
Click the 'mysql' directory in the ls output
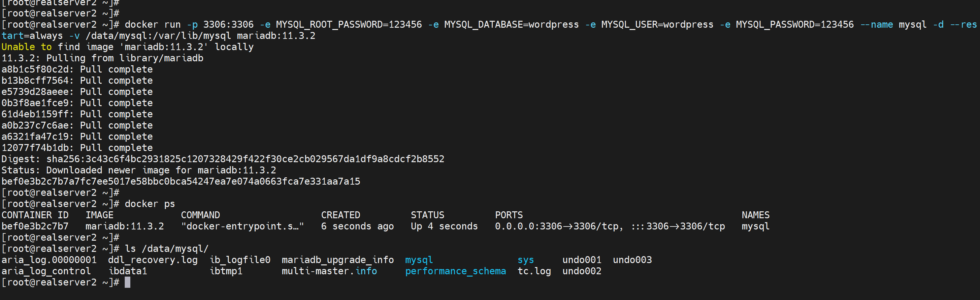coord(418,260)
